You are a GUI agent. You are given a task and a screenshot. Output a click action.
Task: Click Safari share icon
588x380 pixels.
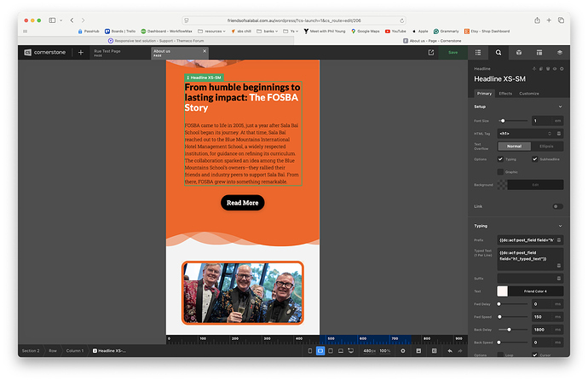(x=537, y=20)
